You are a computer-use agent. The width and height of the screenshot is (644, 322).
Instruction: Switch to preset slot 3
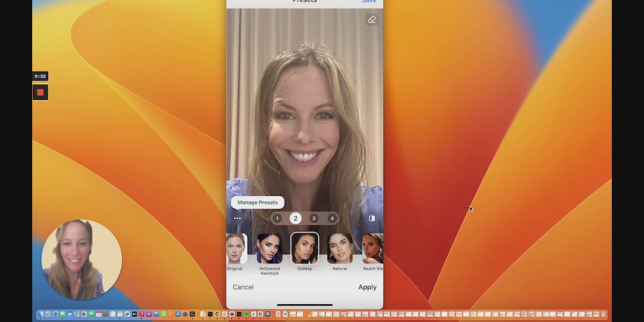(x=313, y=218)
